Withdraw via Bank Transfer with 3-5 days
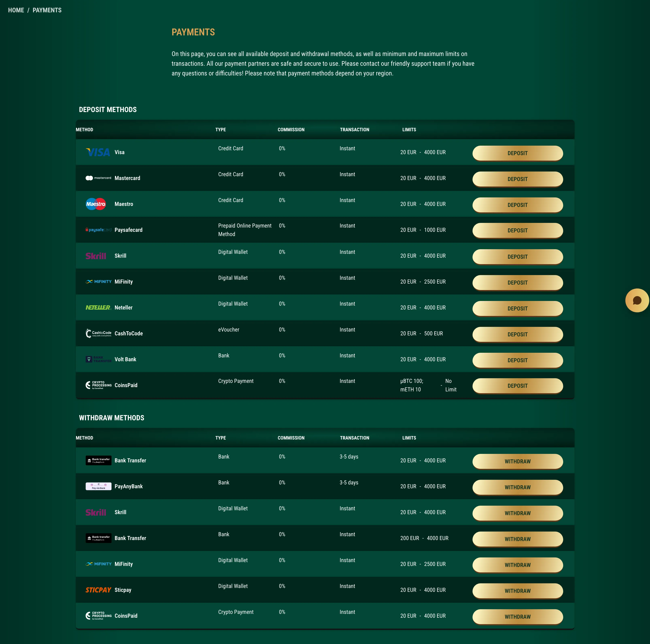 (517, 461)
